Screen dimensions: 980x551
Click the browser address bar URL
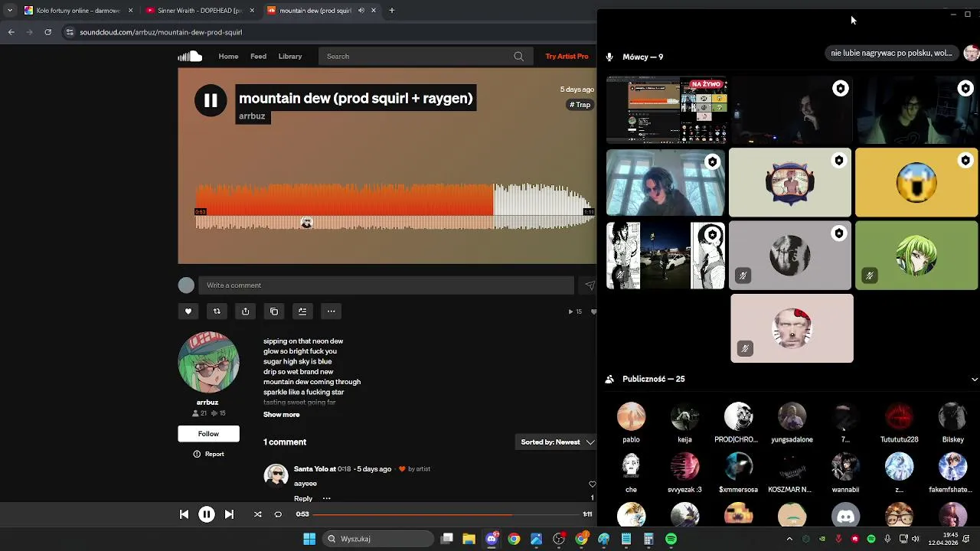click(161, 32)
